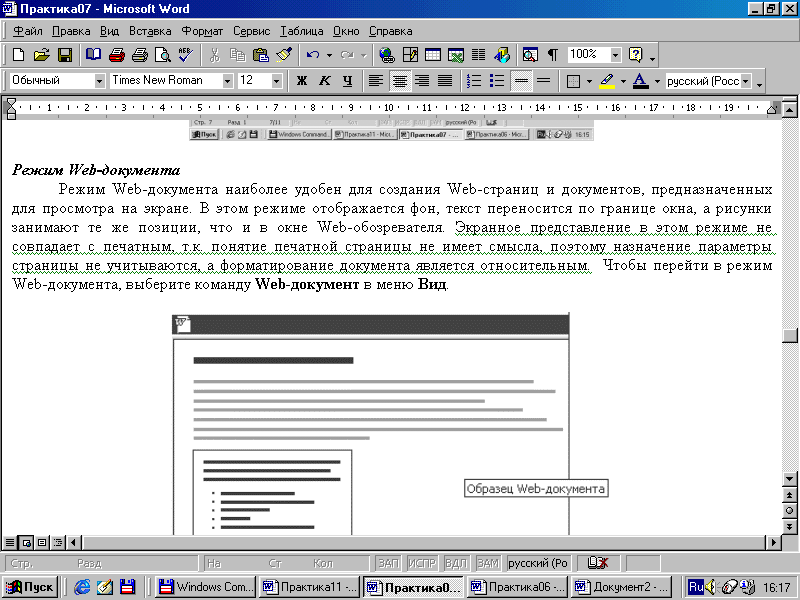Viewport: 800px width, 600px height.
Task: Click Ru keyboard language indicator
Action: 695,586
